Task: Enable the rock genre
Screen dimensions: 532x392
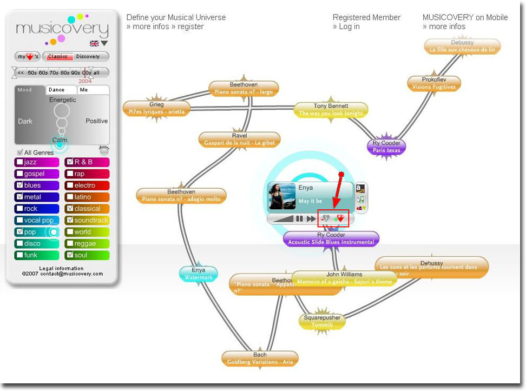Action: coord(20,209)
